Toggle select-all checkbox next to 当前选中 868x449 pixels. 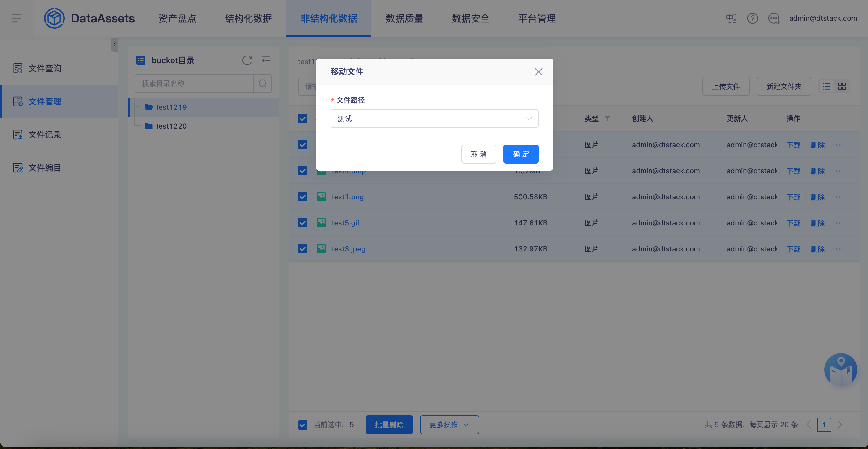click(302, 425)
